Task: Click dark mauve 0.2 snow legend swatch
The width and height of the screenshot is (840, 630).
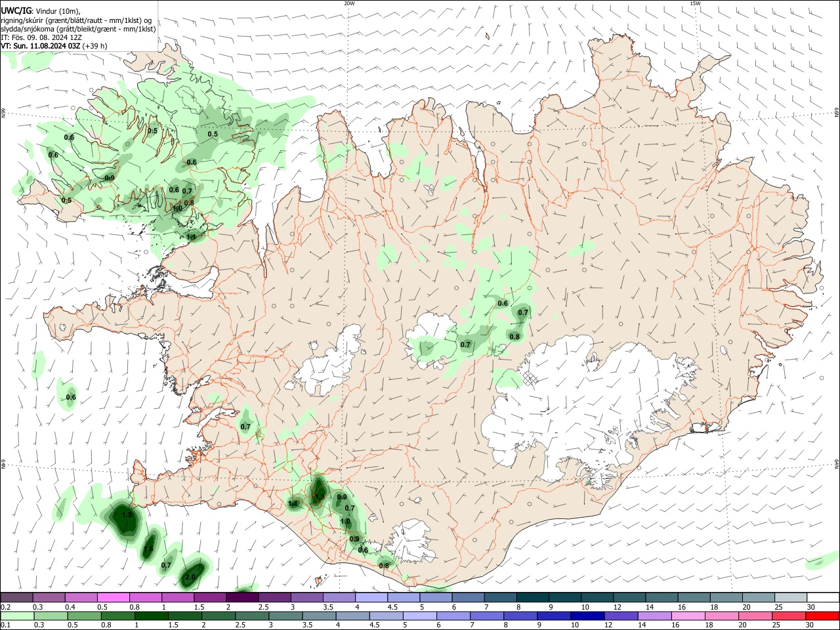Action: coord(16,598)
